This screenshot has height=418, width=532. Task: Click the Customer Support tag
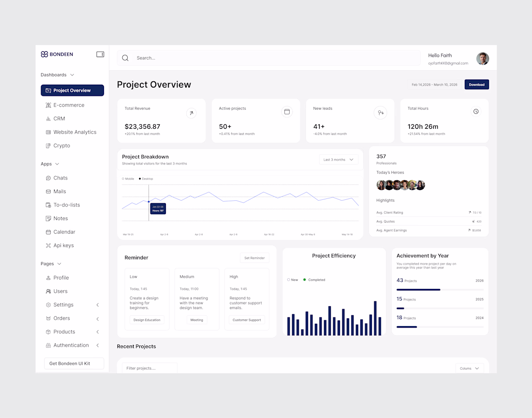pos(247,320)
